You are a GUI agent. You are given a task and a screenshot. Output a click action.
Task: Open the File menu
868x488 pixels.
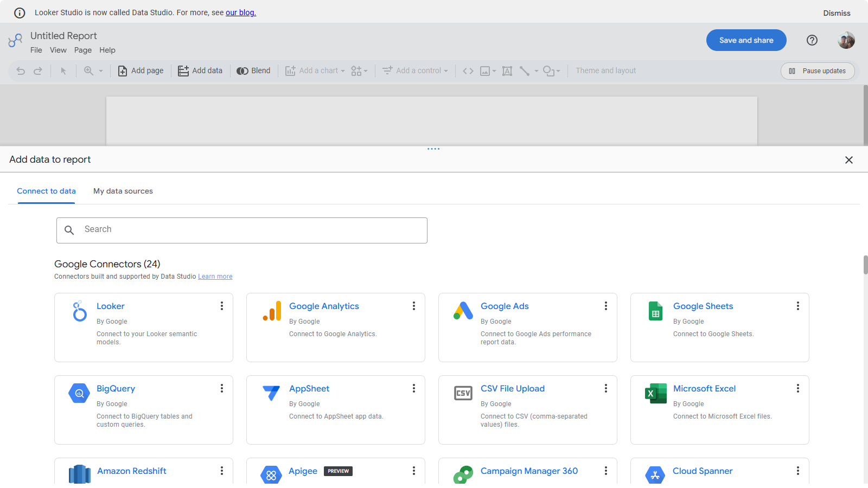coord(36,50)
